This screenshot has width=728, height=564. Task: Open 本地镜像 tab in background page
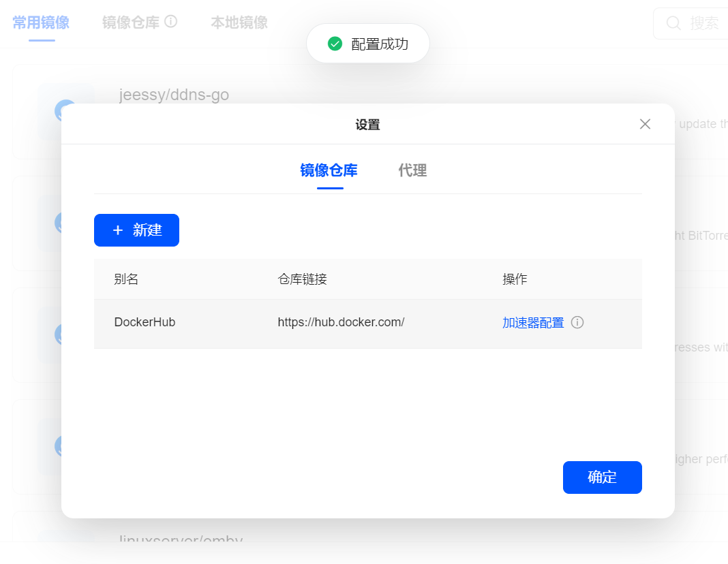tap(239, 22)
